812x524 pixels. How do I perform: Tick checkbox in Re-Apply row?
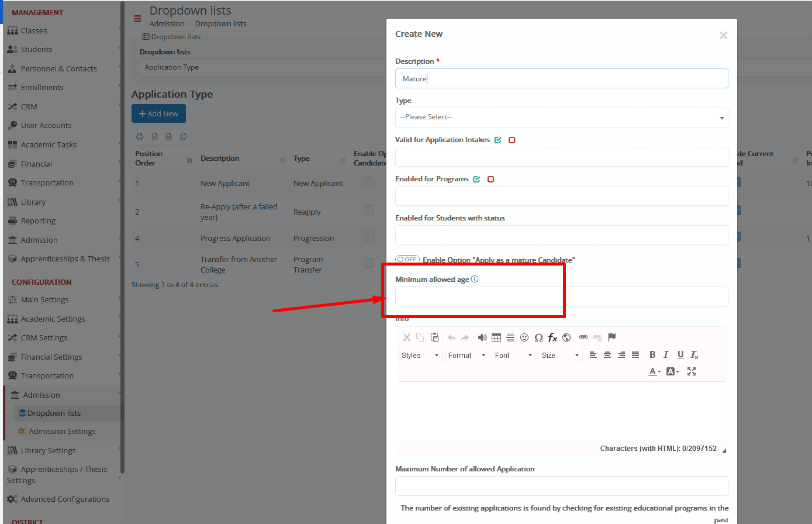368,210
